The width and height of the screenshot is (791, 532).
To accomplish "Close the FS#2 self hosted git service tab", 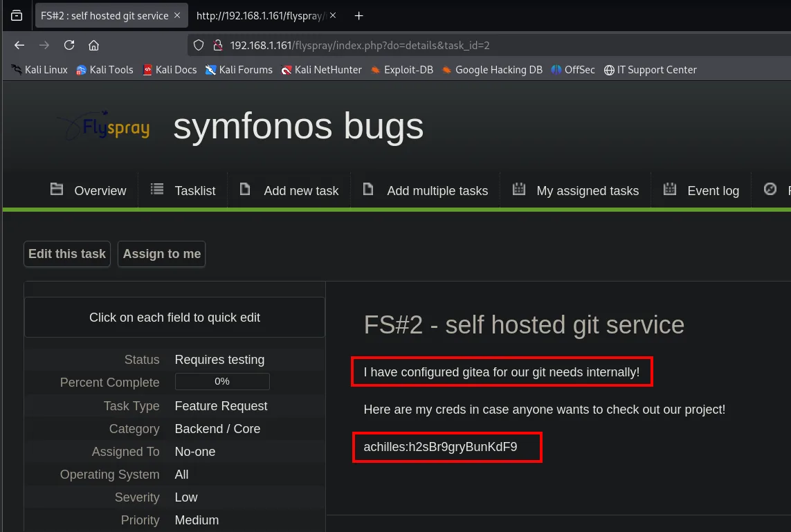I will [177, 16].
